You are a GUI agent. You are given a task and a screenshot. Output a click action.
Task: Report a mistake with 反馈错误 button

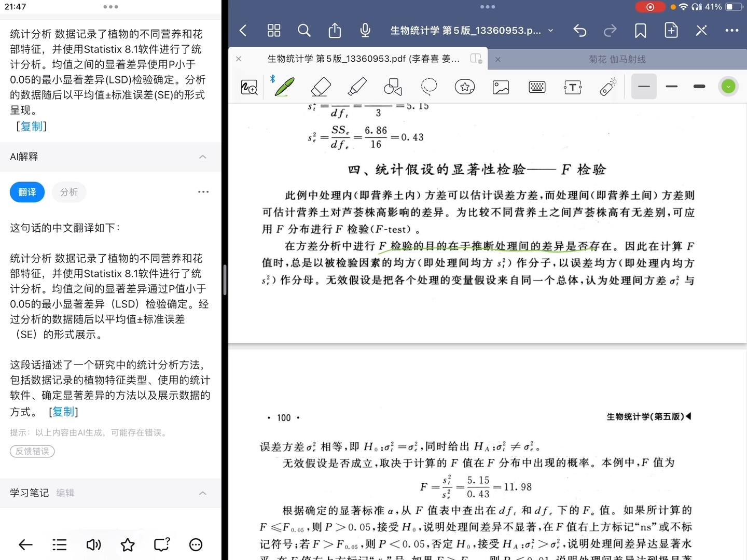point(32,451)
